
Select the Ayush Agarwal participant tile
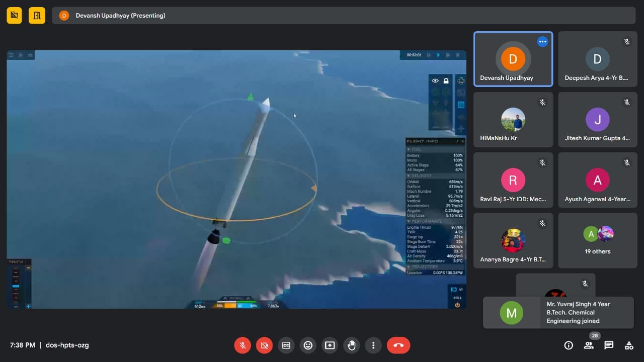click(598, 180)
